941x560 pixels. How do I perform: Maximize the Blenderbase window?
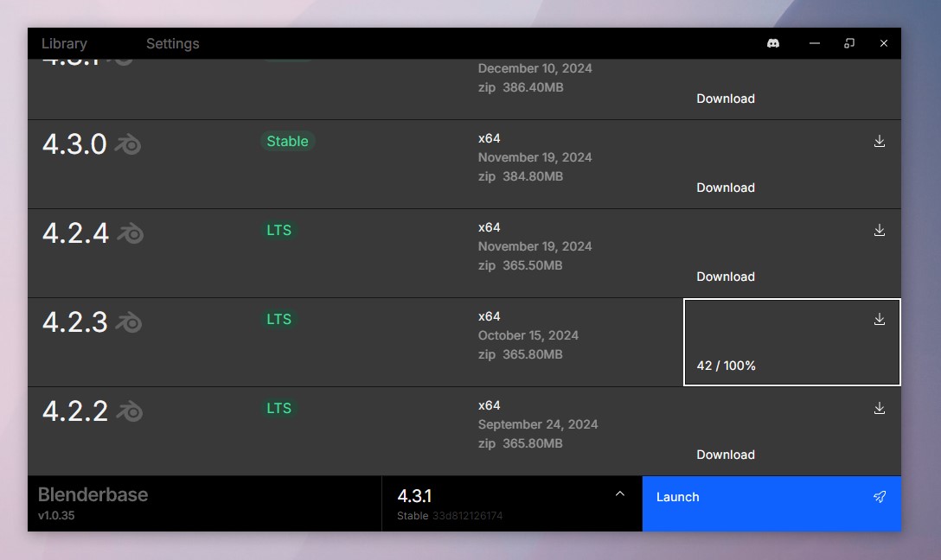[x=849, y=43]
